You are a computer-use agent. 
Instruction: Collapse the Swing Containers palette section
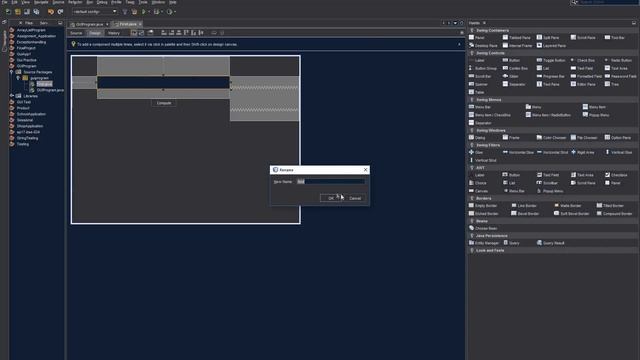tap(472, 30)
